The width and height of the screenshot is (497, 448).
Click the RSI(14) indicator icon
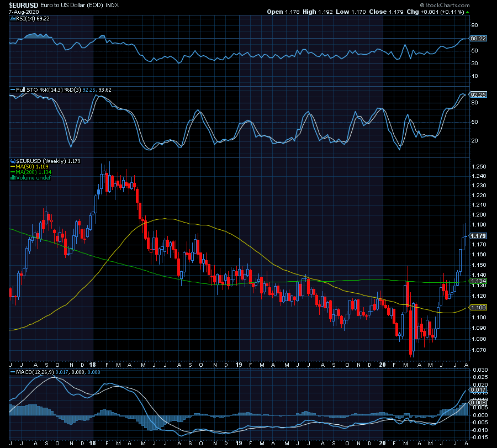coord(13,19)
